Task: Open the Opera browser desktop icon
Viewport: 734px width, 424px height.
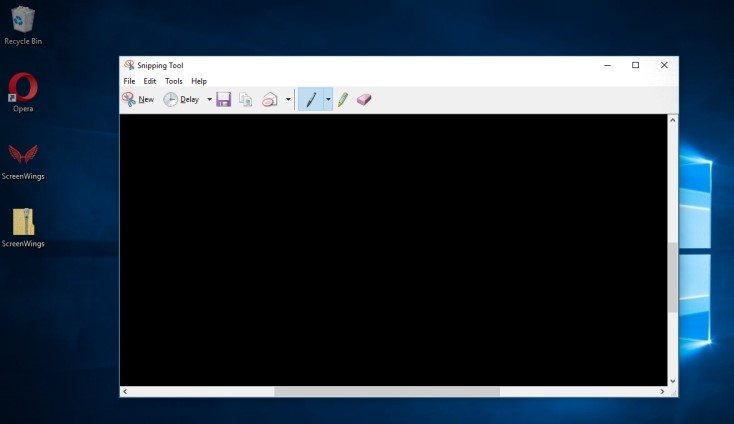Action: [x=23, y=89]
